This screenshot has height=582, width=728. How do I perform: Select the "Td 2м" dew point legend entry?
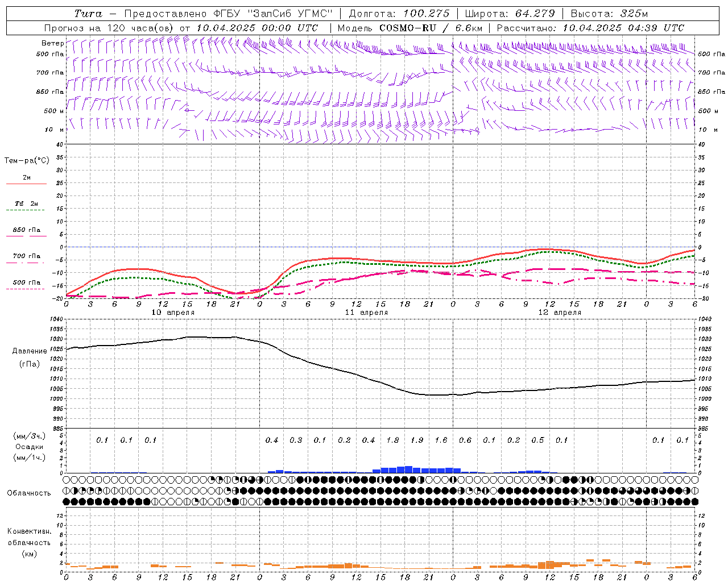click(27, 203)
